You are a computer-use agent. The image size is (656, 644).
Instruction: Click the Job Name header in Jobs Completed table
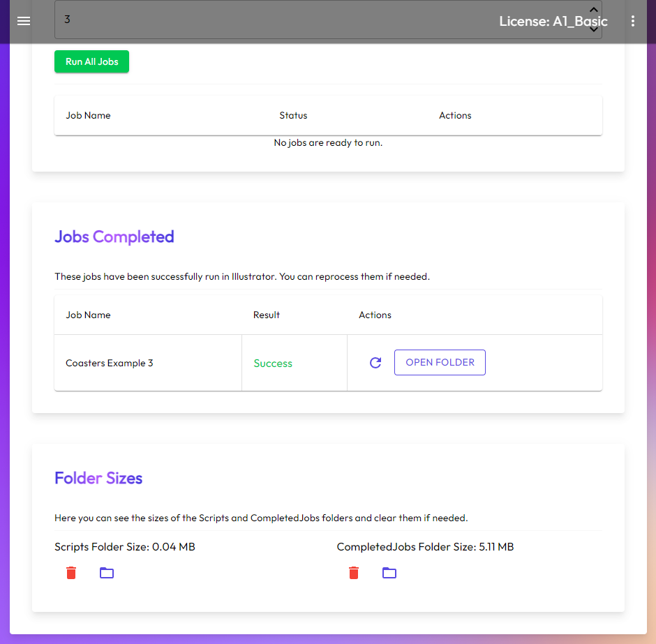click(x=88, y=315)
